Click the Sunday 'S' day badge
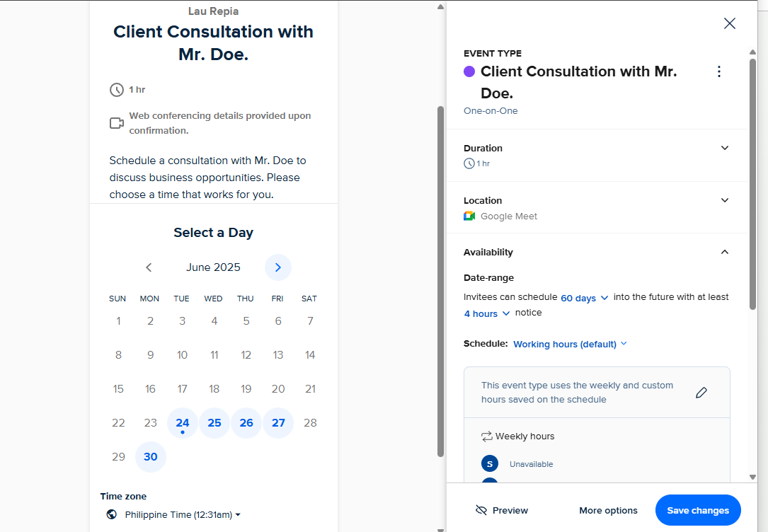 click(x=489, y=464)
